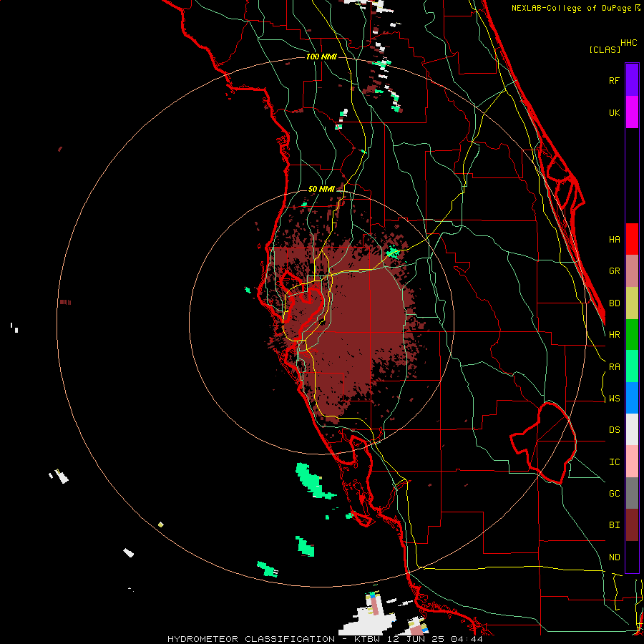644x644 pixels.
Task: Click the magenta UK color swatch
Action: pyautogui.click(x=632, y=112)
